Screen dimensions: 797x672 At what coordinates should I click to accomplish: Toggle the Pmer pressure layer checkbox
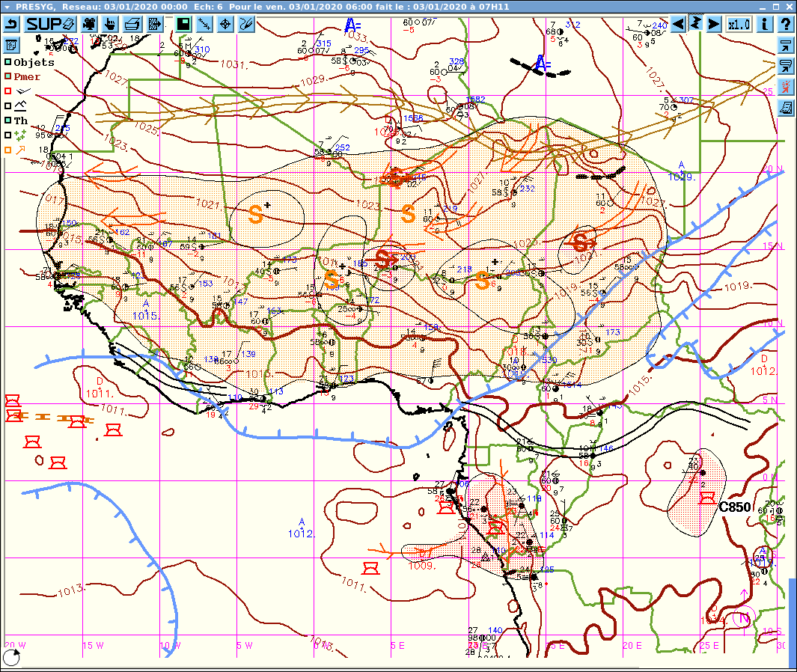(7, 76)
